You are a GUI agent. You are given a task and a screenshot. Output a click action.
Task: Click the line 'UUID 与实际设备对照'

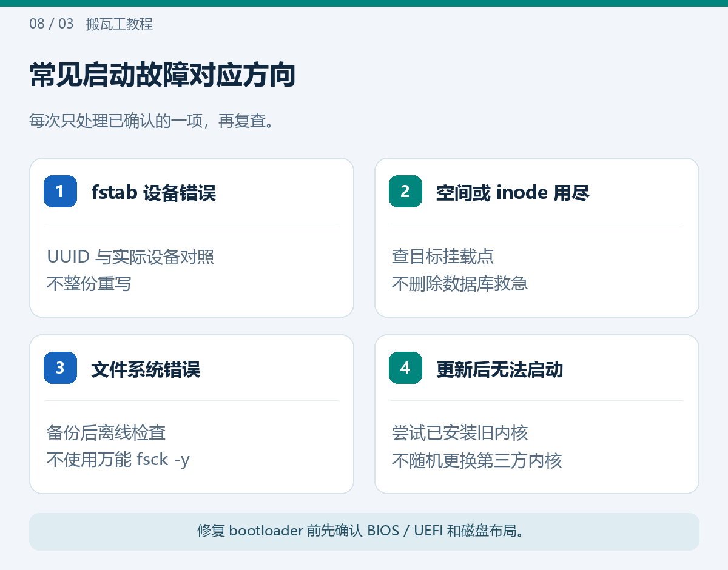point(130,256)
